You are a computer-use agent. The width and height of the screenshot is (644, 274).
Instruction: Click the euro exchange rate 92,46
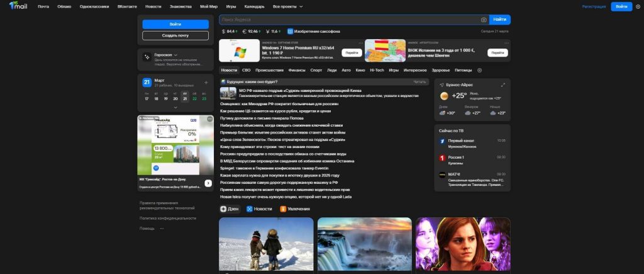pyautogui.click(x=252, y=31)
